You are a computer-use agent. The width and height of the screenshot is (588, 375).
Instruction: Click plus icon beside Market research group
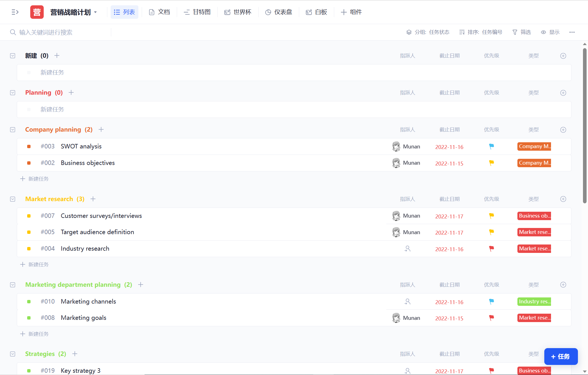click(93, 199)
